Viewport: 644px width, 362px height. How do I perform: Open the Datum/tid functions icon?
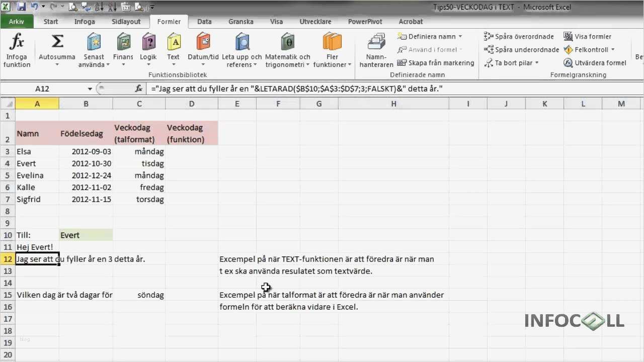click(x=203, y=48)
